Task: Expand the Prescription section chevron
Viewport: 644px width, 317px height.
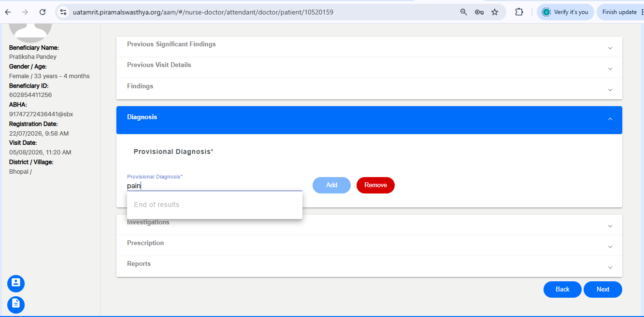Action: point(610,247)
